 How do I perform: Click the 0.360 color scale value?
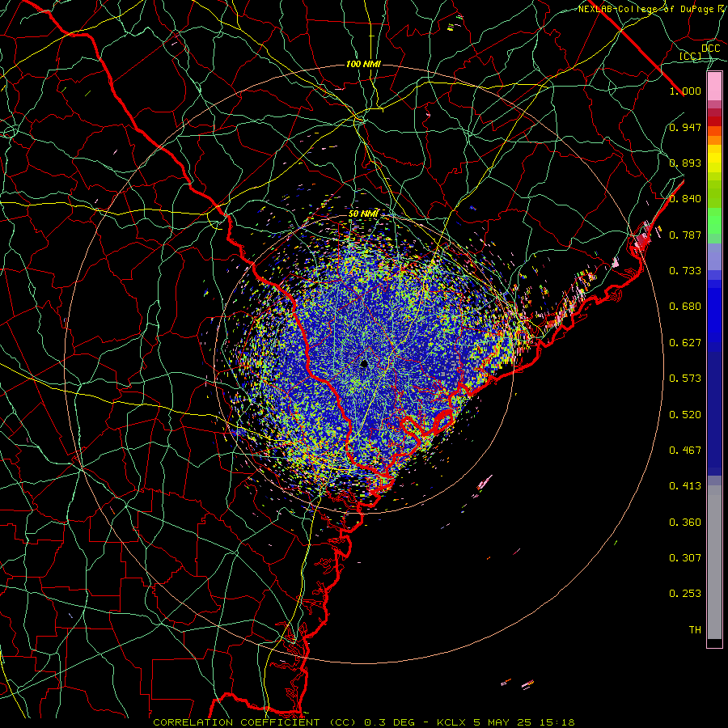pyautogui.click(x=685, y=523)
